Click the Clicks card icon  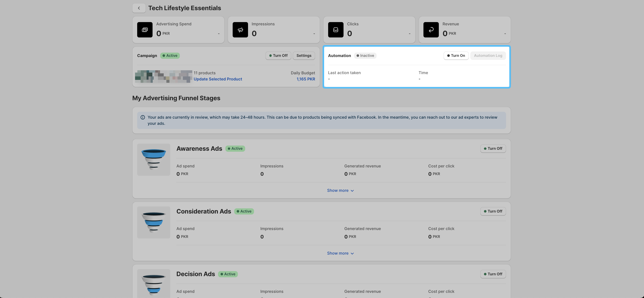336,30
